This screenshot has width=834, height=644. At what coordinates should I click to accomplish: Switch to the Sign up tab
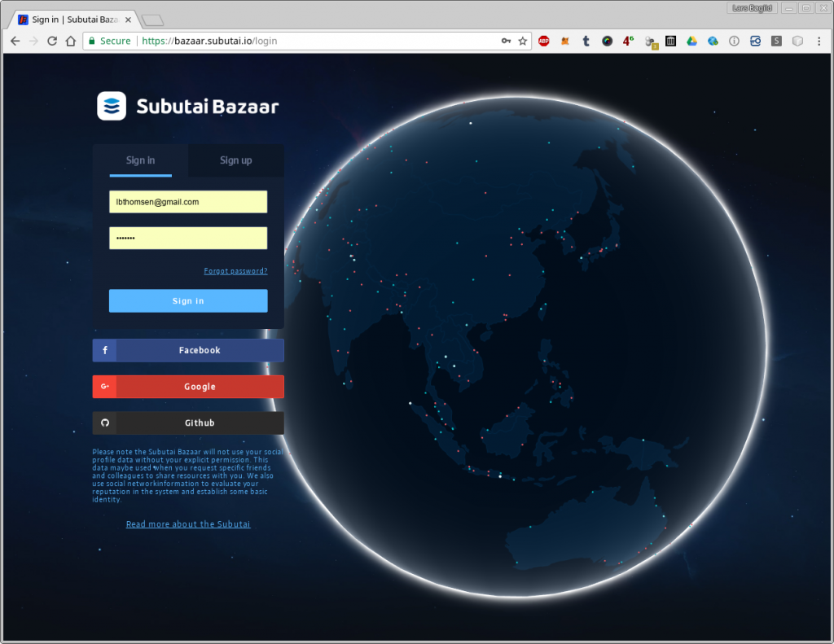[236, 160]
